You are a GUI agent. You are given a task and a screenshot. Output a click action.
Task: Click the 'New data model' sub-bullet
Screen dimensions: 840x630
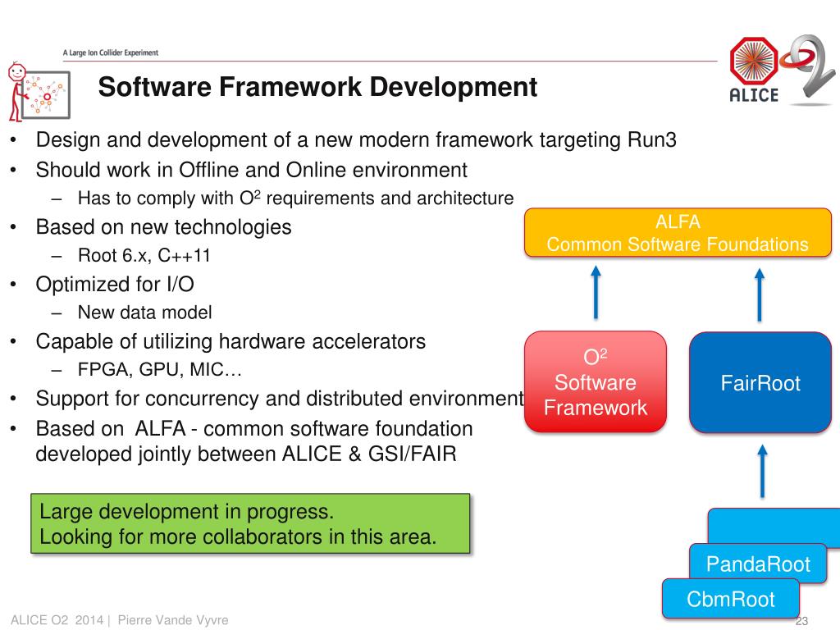tap(144, 313)
